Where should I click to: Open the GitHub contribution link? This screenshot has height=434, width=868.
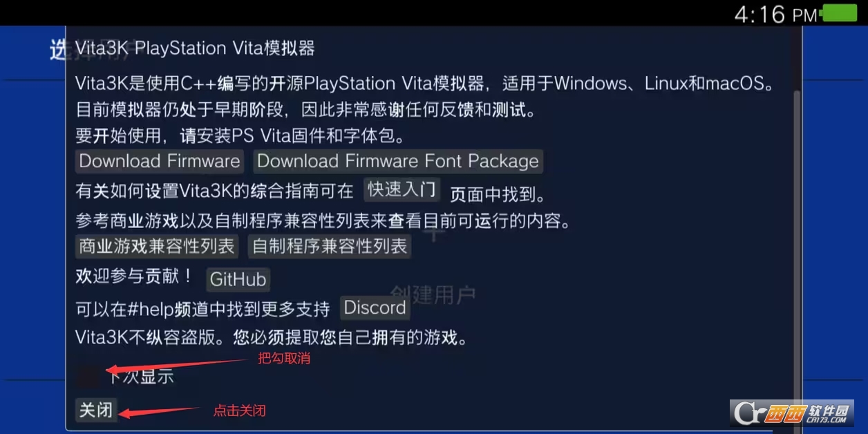point(238,279)
